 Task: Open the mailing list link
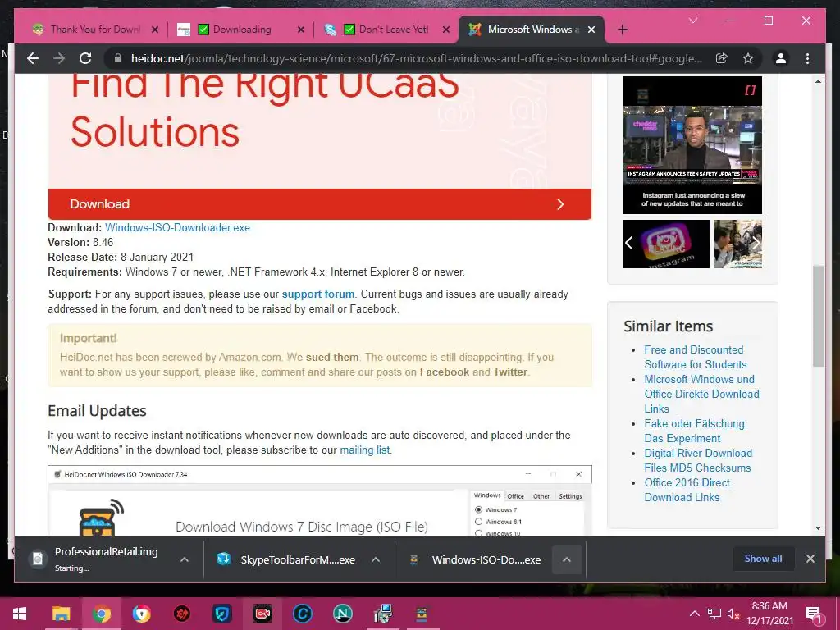coord(364,450)
